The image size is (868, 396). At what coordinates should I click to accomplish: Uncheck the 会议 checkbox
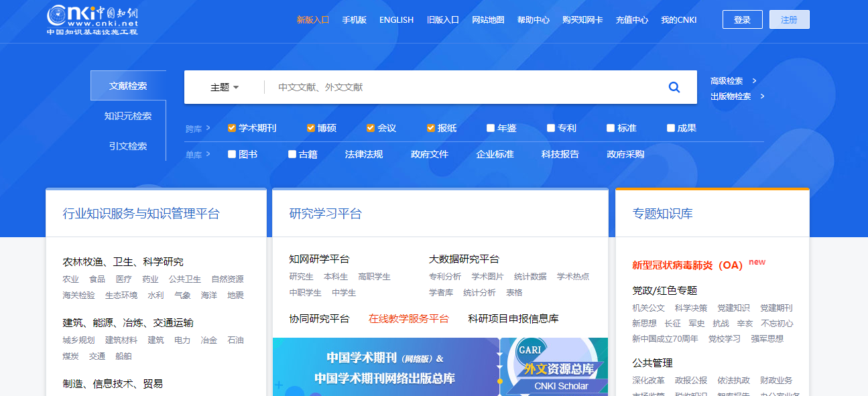click(371, 128)
